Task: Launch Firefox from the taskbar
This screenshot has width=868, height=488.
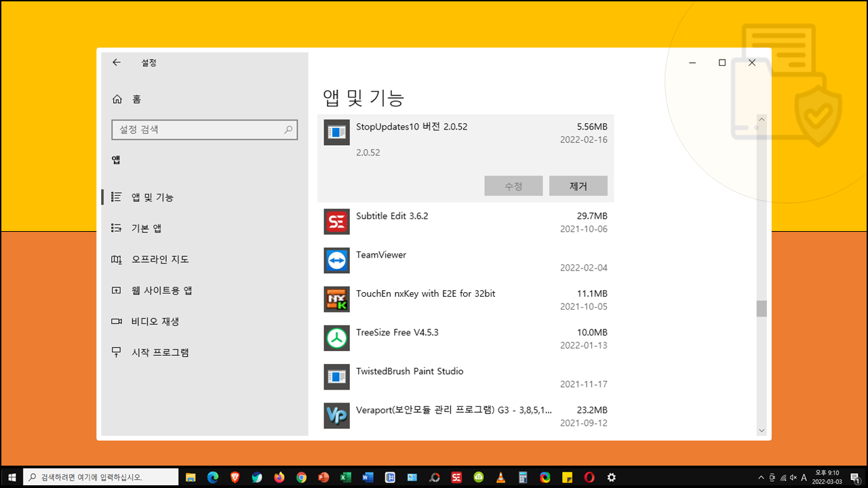Action: [x=279, y=477]
